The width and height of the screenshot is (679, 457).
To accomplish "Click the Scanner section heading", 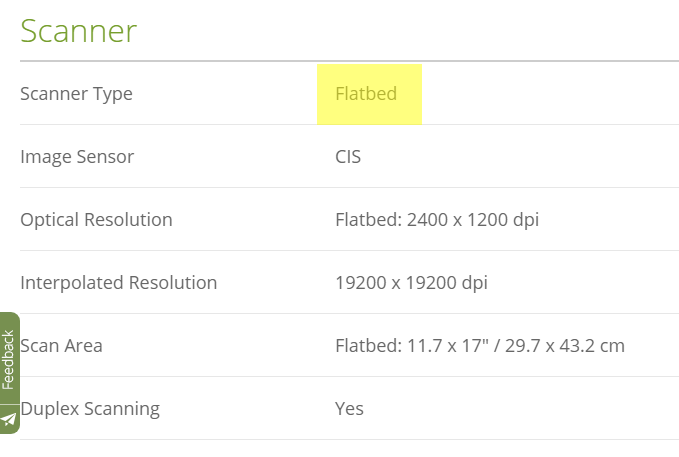I will 78,30.
